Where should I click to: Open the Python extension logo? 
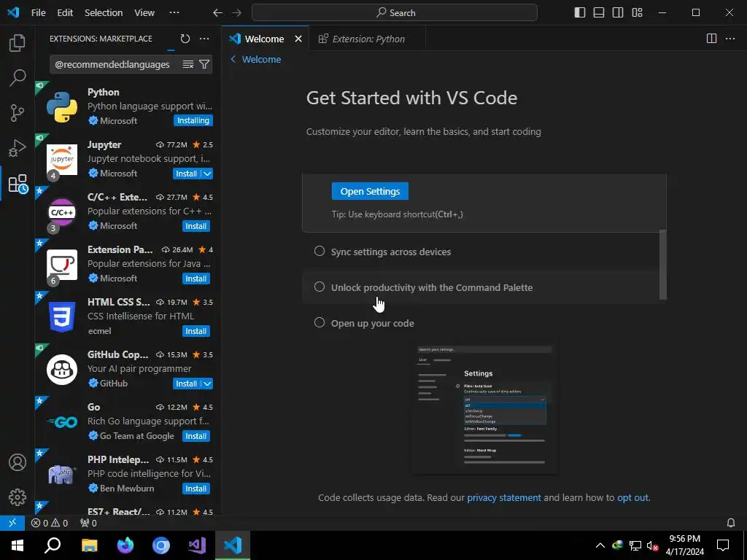click(62, 106)
